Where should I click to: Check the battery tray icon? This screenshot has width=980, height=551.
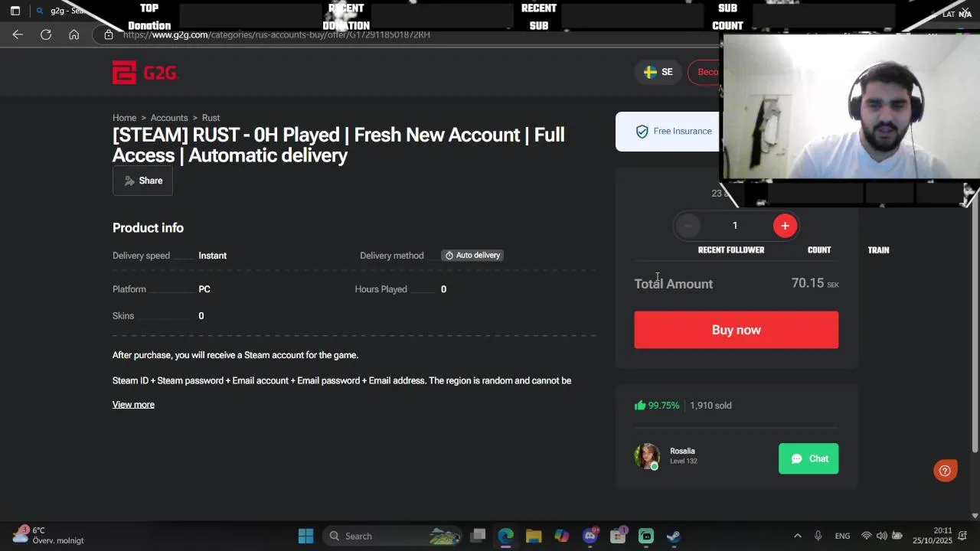click(x=897, y=536)
